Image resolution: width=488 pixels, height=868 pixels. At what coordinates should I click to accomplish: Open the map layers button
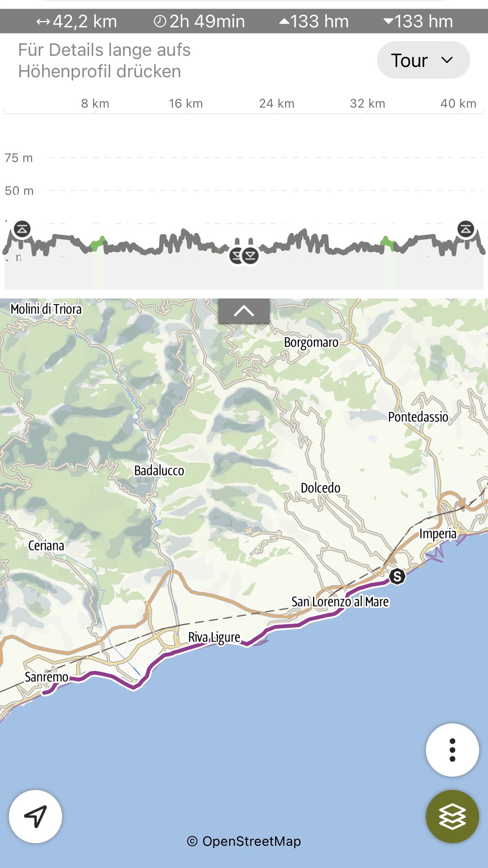(452, 816)
